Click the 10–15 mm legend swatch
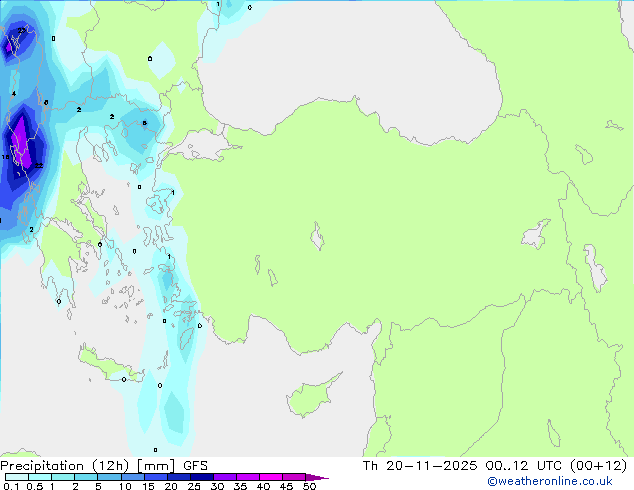This screenshot has width=634, height=490. pos(132,477)
